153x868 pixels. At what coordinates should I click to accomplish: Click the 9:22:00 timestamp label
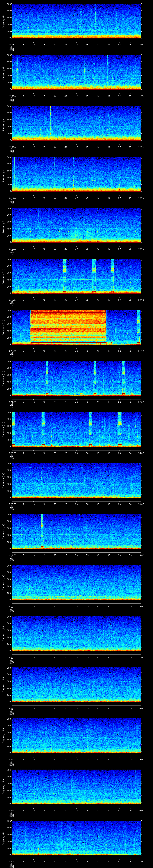[x=12, y=453]
